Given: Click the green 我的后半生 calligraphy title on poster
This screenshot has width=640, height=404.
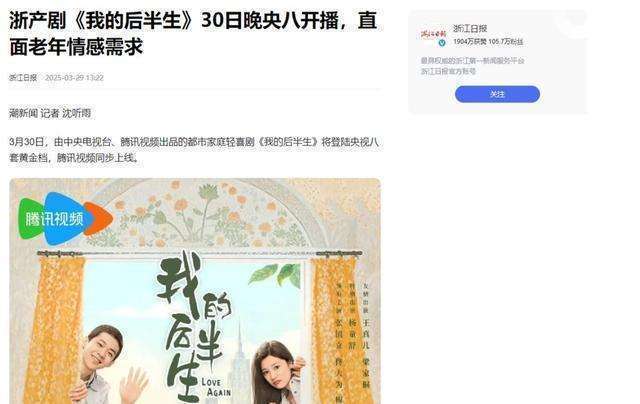Looking at the screenshot, I should 192,324.
